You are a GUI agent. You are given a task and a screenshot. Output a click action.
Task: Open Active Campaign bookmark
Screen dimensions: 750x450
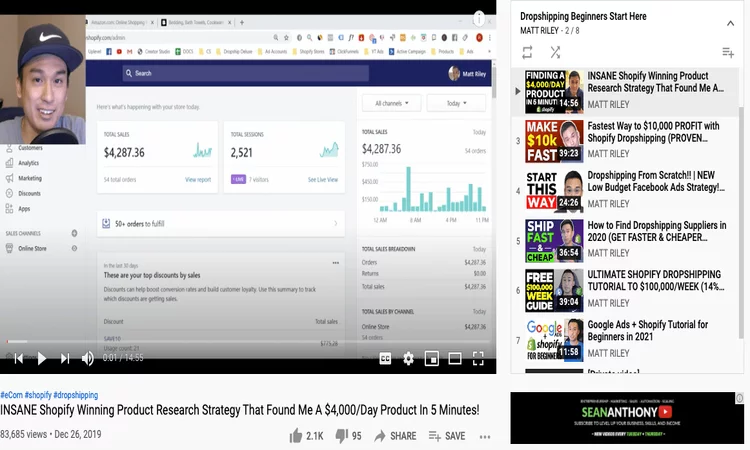407,52
